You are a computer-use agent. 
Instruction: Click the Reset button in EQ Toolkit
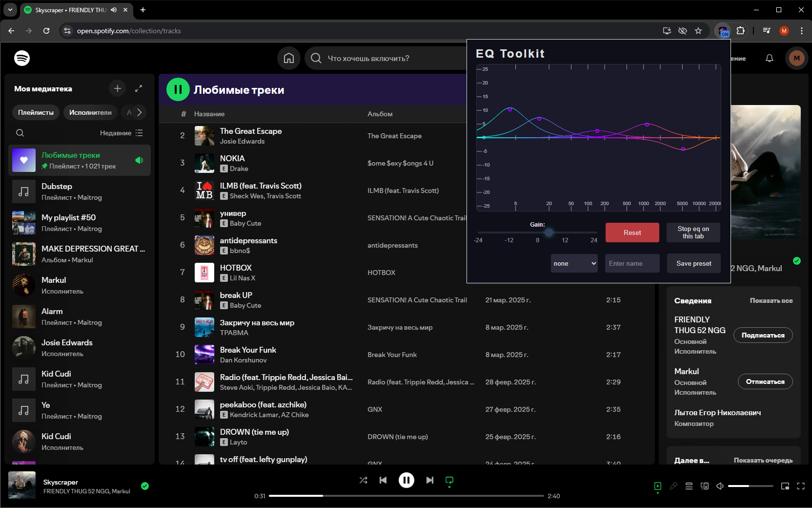632,233
